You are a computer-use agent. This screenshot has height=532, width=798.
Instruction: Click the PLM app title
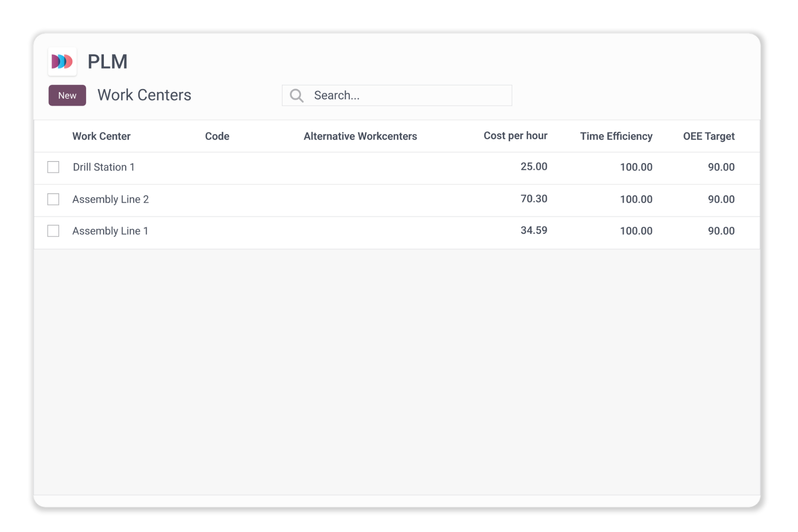tap(107, 62)
